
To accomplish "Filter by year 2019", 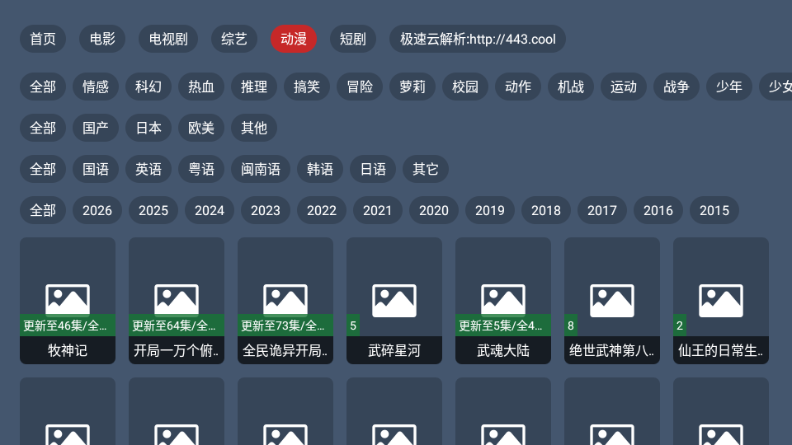I will pyautogui.click(x=489, y=210).
